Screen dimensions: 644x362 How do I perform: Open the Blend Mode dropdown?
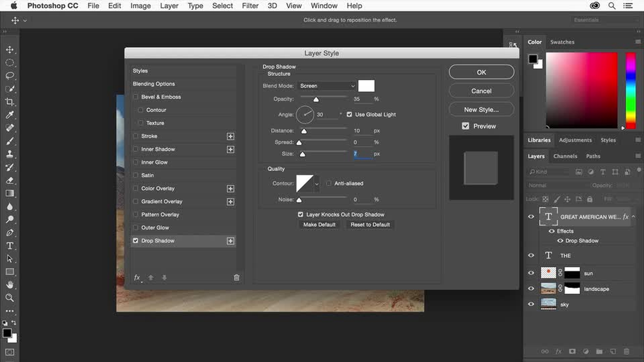pos(326,85)
